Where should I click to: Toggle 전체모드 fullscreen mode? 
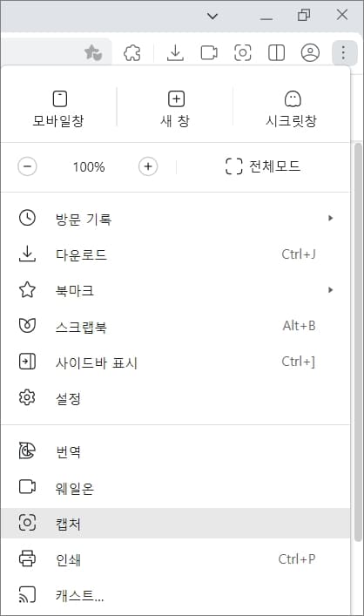coord(263,166)
